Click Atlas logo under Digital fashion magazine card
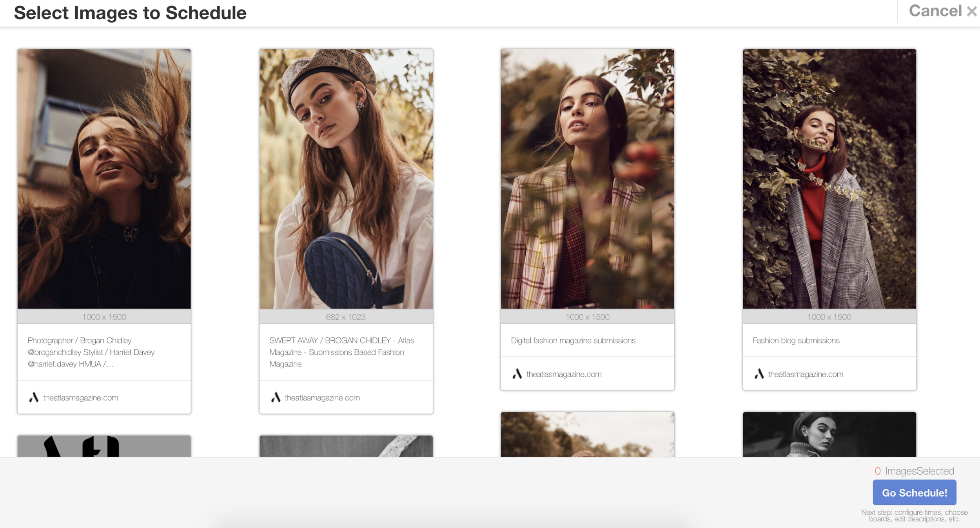The width and height of the screenshot is (980, 528). [517, 374]
